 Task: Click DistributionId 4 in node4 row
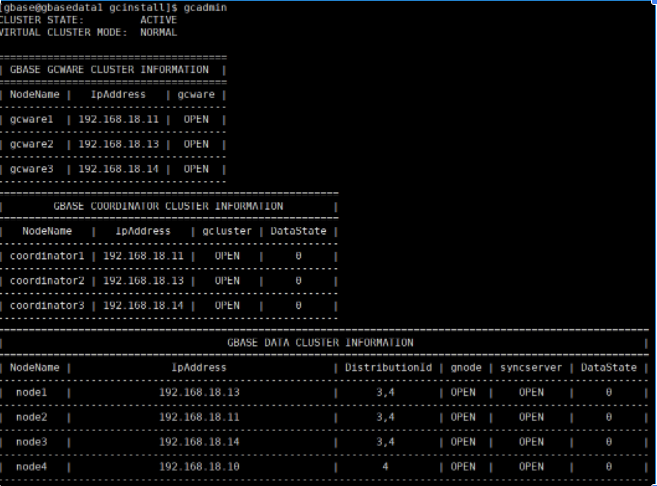[385, 467]
